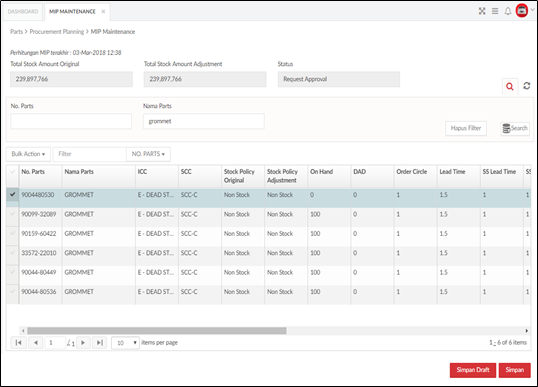Click left arrow of horizontal scrollbar
The height and width of the screenshot is (387, 538).
[x=23, y=331]
